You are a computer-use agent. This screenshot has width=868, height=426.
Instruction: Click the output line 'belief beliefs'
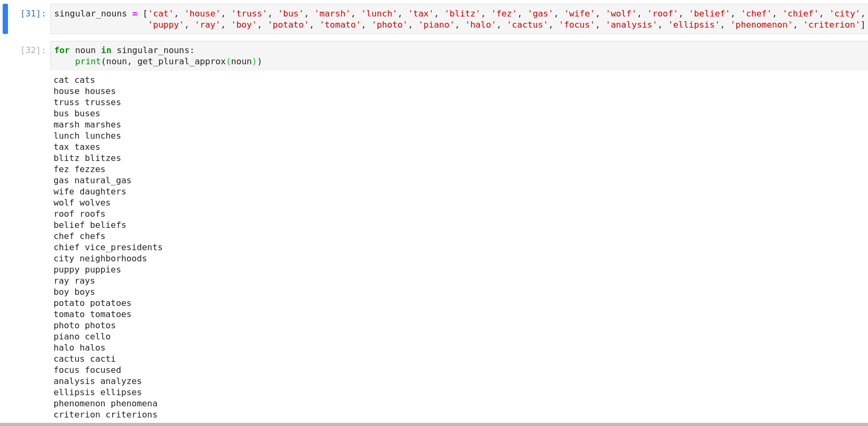click(x=90, y=225)
